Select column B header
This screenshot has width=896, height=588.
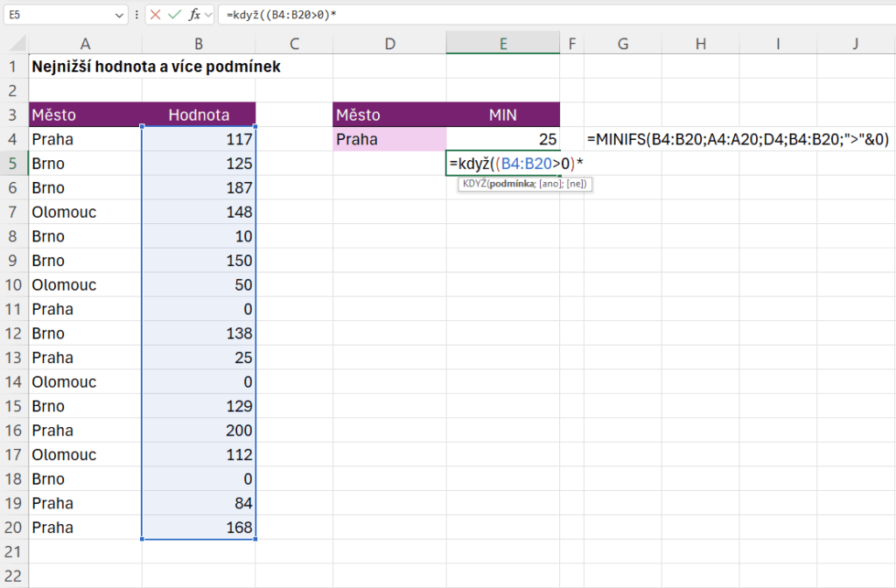pyautogui.click(x=199, y=44)
